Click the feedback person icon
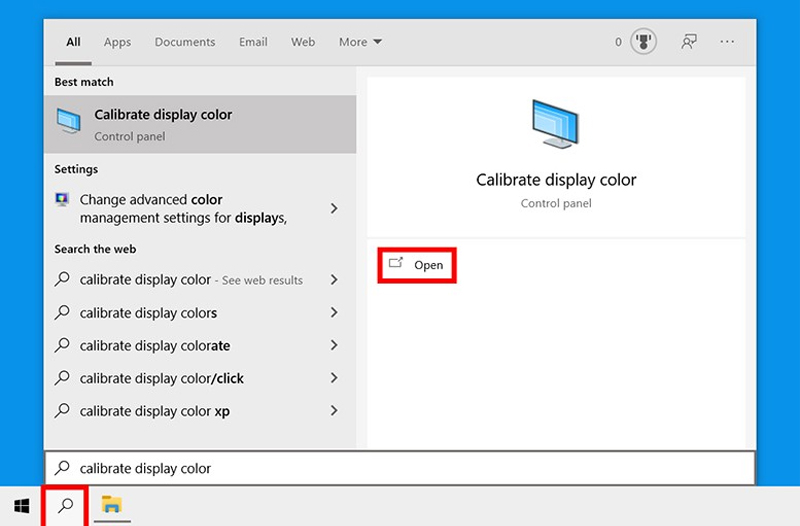This screenshot has height=526, width=800. [688, 42]
